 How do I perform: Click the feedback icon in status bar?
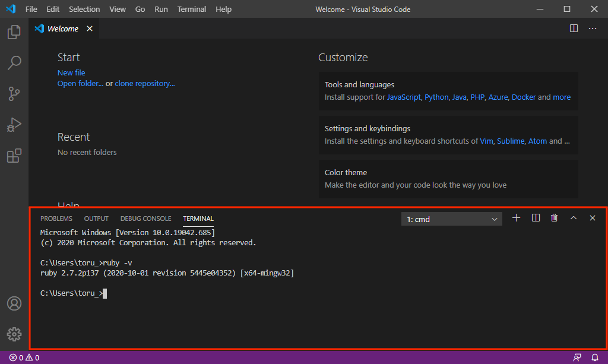[x=577, y=358]
